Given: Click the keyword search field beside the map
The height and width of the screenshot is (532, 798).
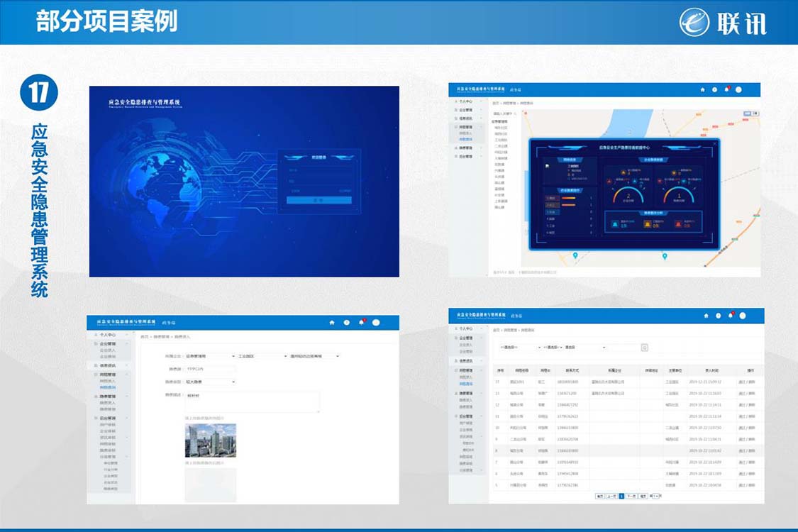Looking at the screenshot, I should click(x=504, y=113).
